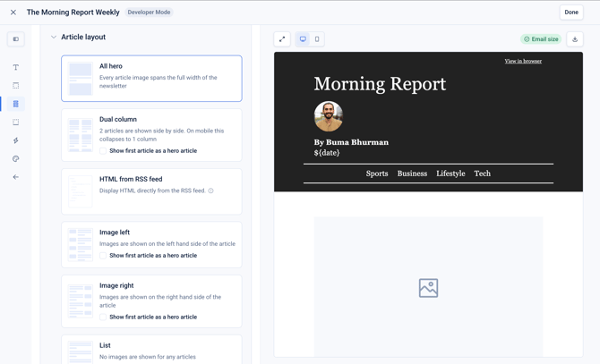Viewport: 600px width, 364px height.
Task: Click the back arrow in the sidebar
Action: [x=16, y=177]
